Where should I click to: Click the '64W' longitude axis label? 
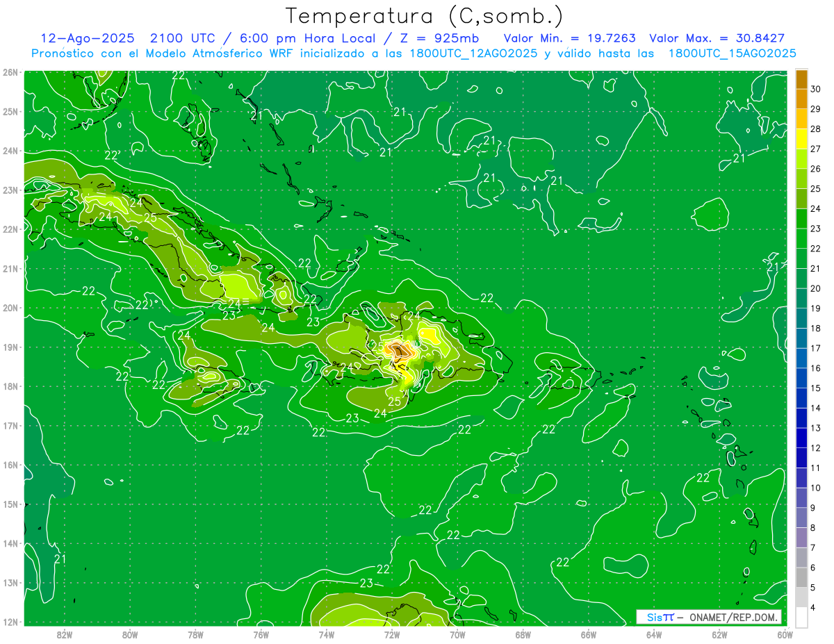tap(653, 634)
